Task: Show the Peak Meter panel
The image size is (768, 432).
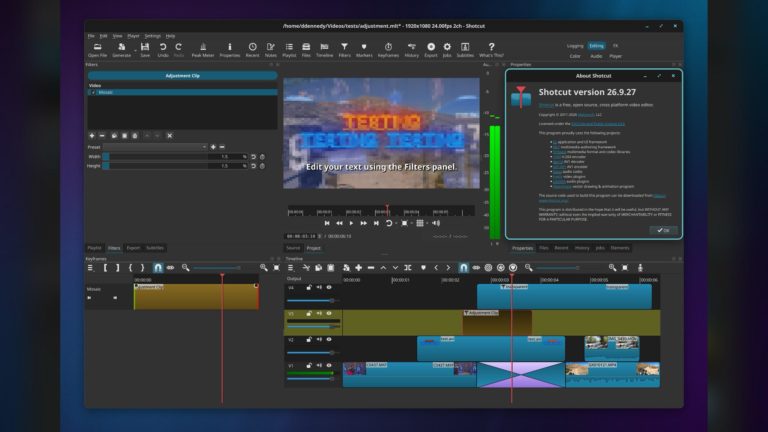Action: (x=203, y=49)
